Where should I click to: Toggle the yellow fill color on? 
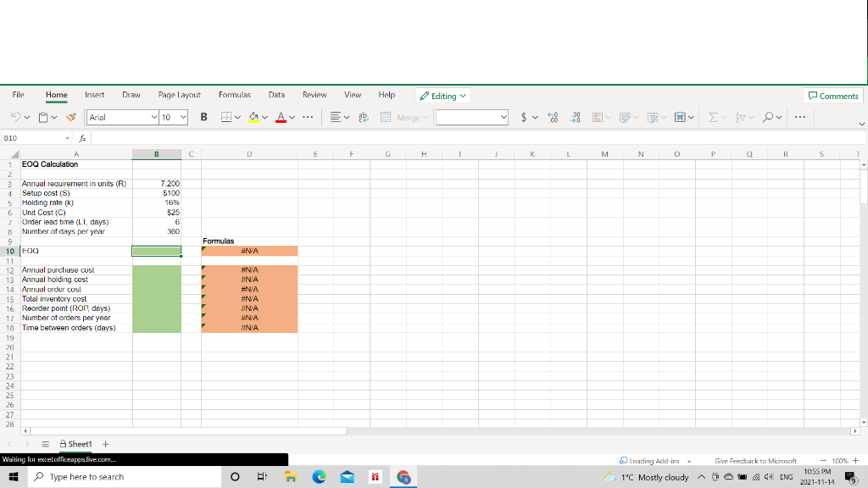[x=254, y=118]
